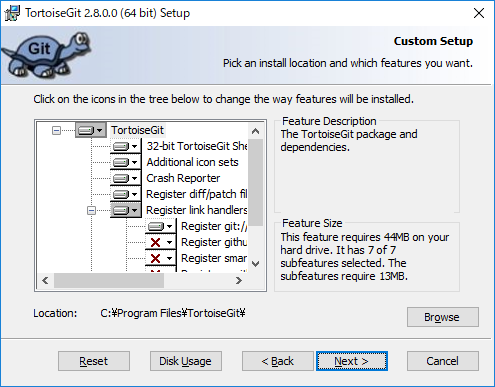Viewport: 495px width, 387px height.
Task: Select the Additional icon sets tree item
Action: point(192,162)
